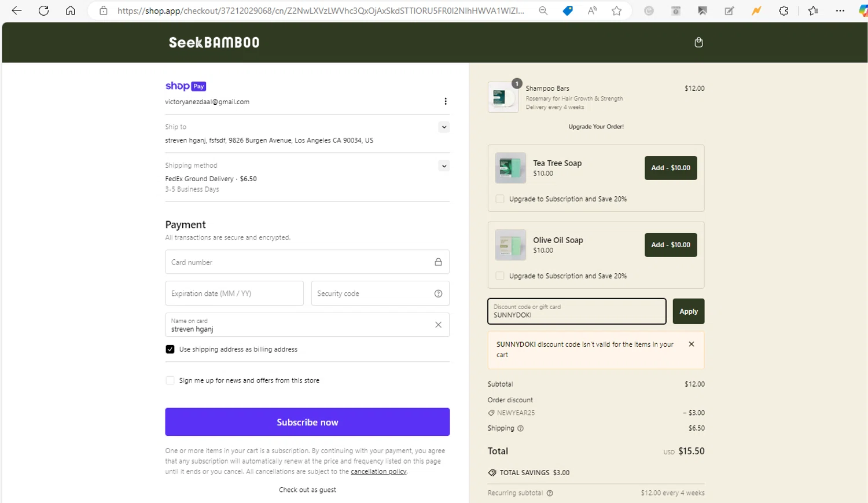Open the zoom magnifier icon in address bar

543,10
